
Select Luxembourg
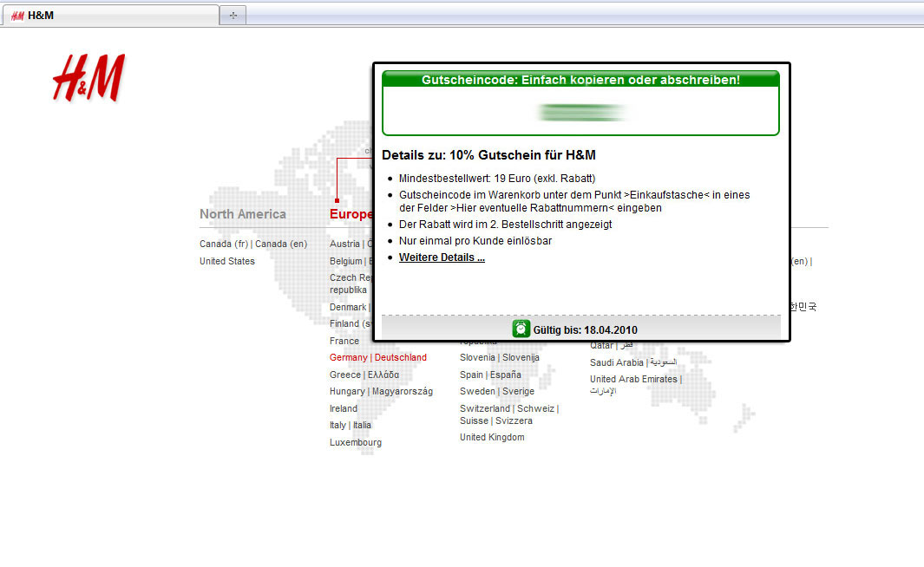pyautogui.click(x=356, y=442)
